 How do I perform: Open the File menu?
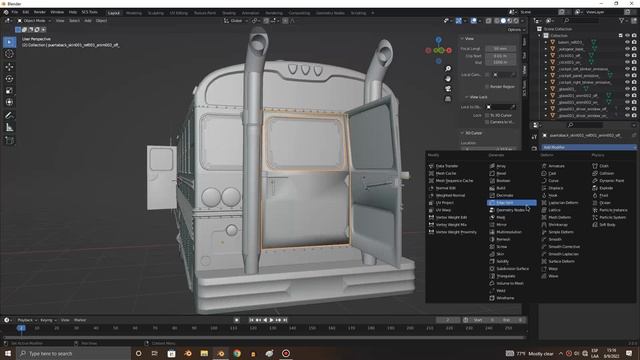coord(15,12)
